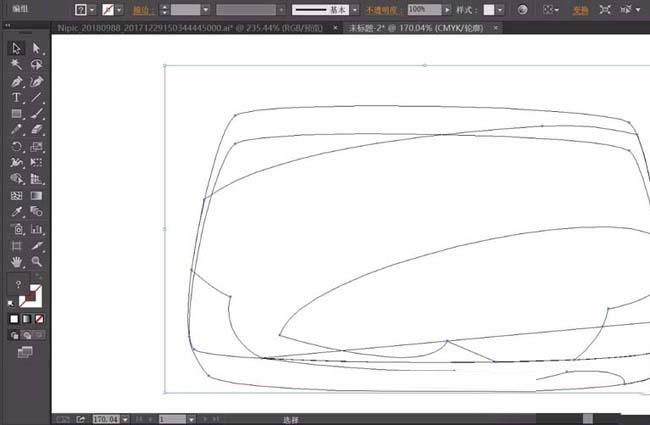Switch paint mode to solid Color
Screen dimensions: 650x425
[14, 319]
